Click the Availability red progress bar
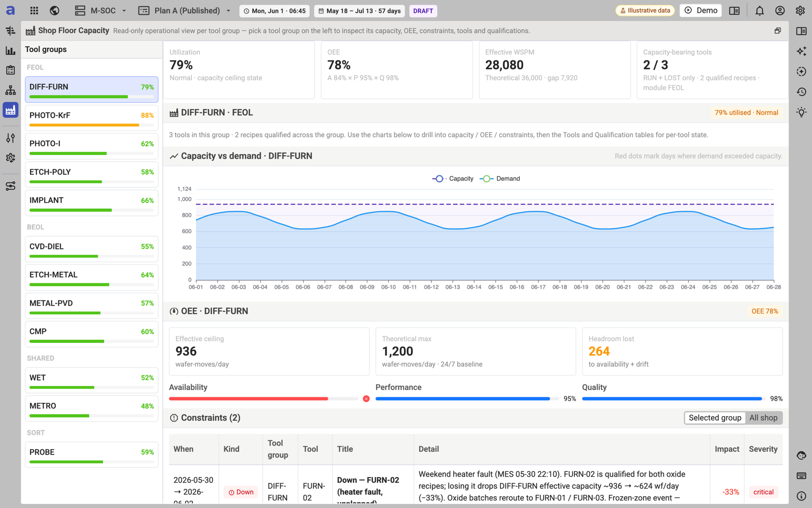 264,399
